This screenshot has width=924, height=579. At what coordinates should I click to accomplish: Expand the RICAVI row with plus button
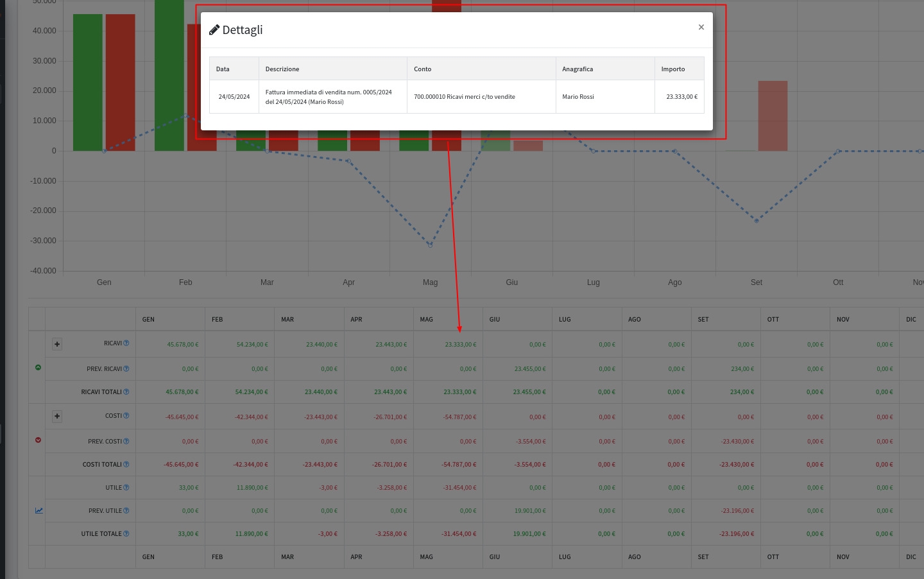57,344
